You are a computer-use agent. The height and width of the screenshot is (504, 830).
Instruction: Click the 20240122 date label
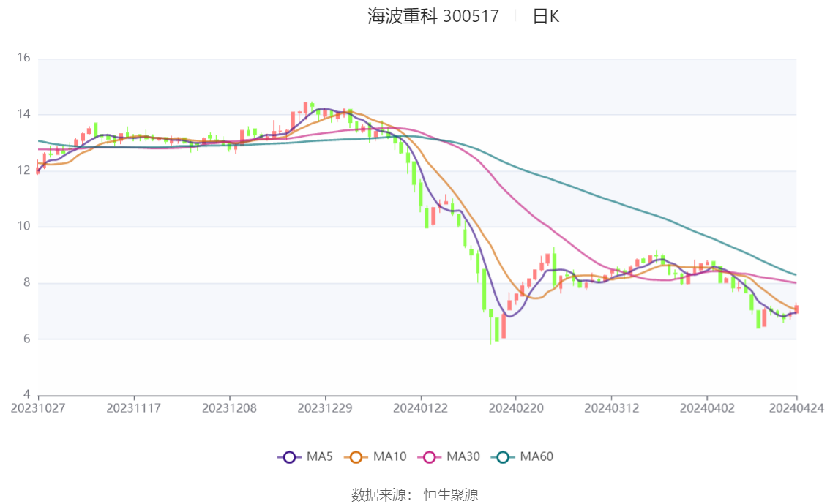(420, 407)
